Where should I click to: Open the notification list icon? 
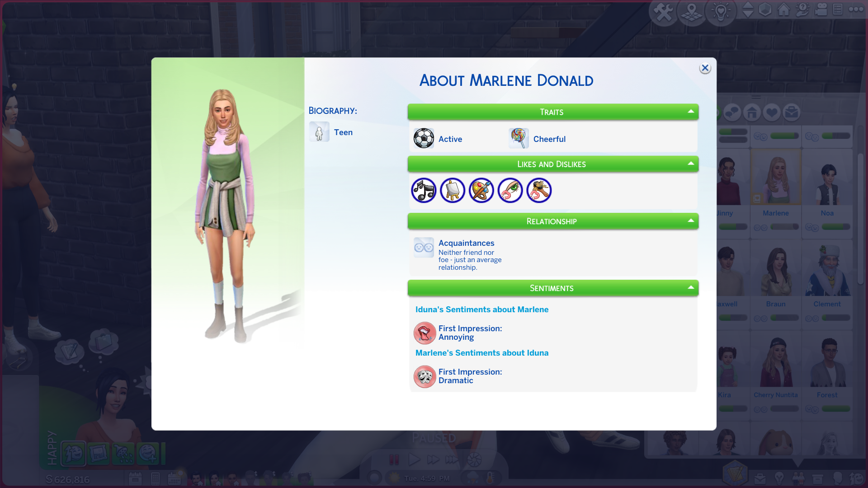838,9
